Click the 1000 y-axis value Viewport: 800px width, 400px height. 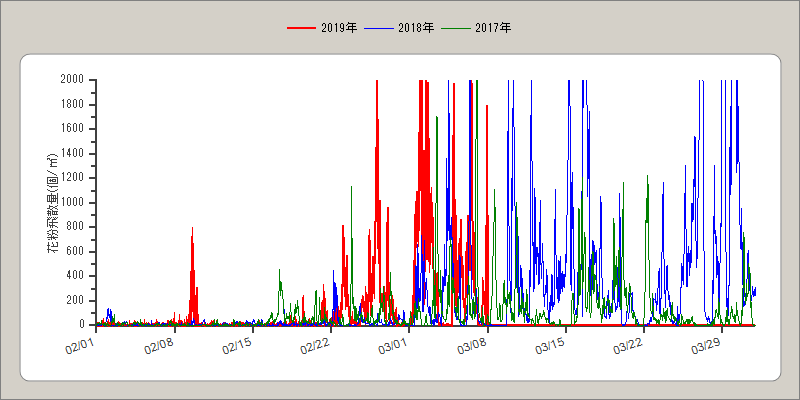point(72,203)
